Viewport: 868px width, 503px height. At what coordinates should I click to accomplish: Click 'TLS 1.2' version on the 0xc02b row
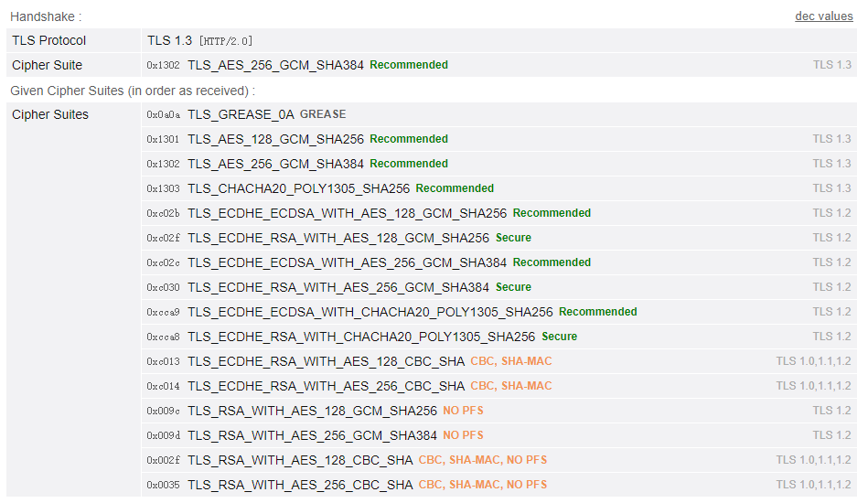pyautogui.click(x=831, y=213)
